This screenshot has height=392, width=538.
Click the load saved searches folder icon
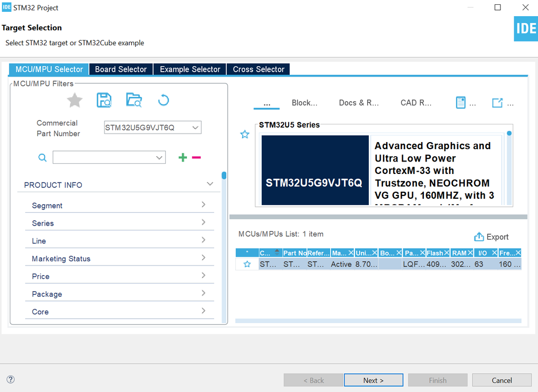134,100
